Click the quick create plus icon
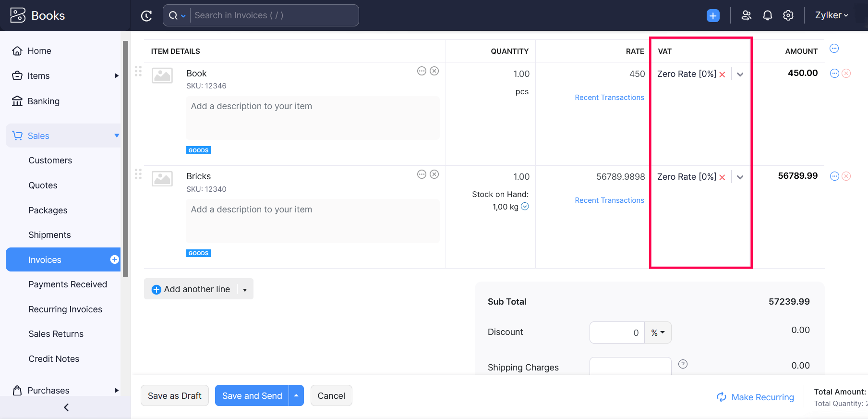Screen dimensions: 868x419 point(713,16)
